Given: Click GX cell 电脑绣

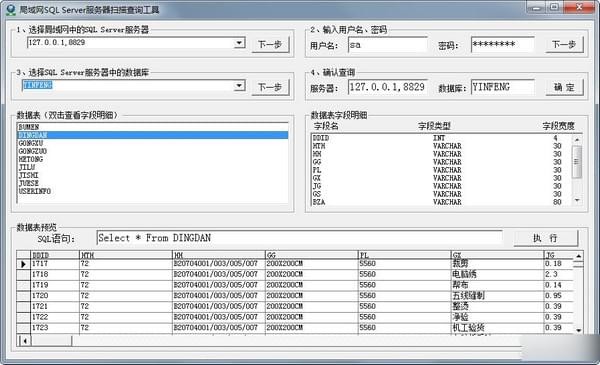Looking at the screenshot, I should pyautogui.click(x=497, y=274).
